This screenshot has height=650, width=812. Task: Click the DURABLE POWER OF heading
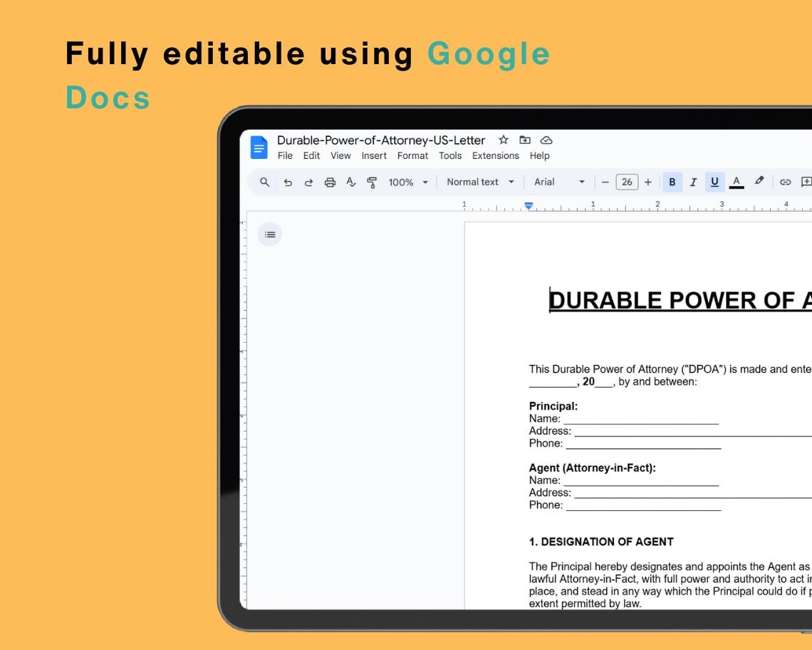pyautogui.click(x=680, y=301)
